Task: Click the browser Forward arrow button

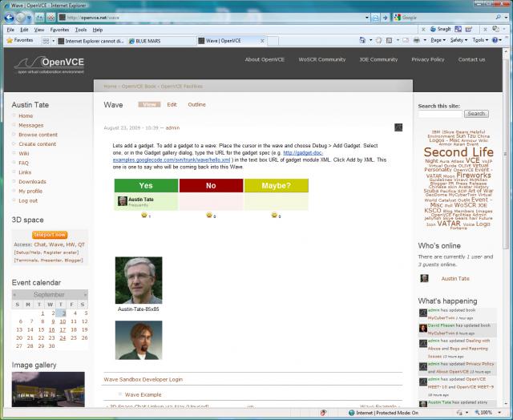Action: pyautogui.click(x=20, y=18)
